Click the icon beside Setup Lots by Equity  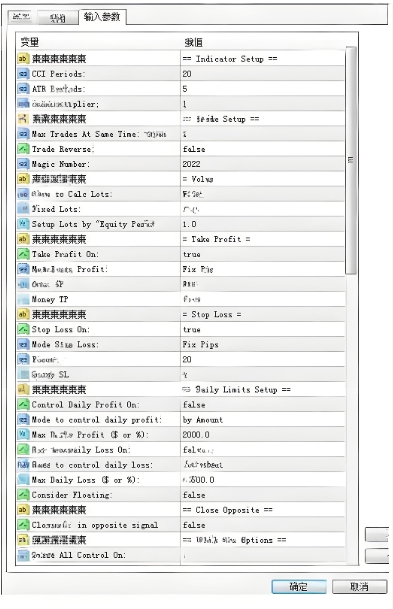[23, 224]
